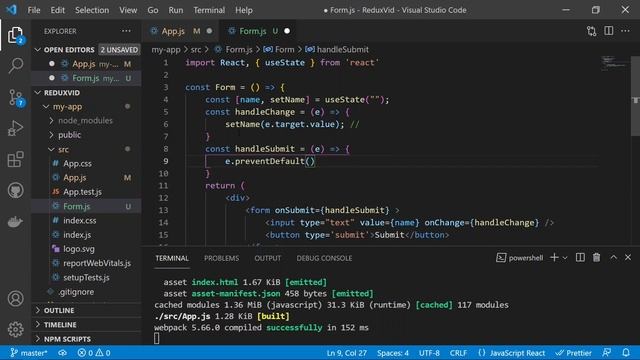Click the feedback icon in status bar

click(x=607, y=353)
